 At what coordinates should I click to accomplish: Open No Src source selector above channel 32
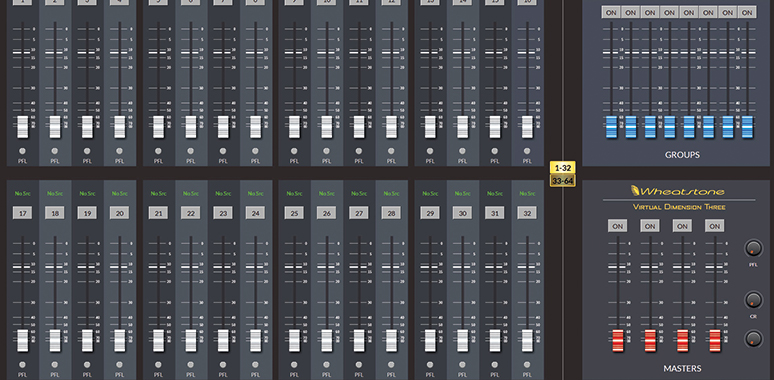(527, 193)
